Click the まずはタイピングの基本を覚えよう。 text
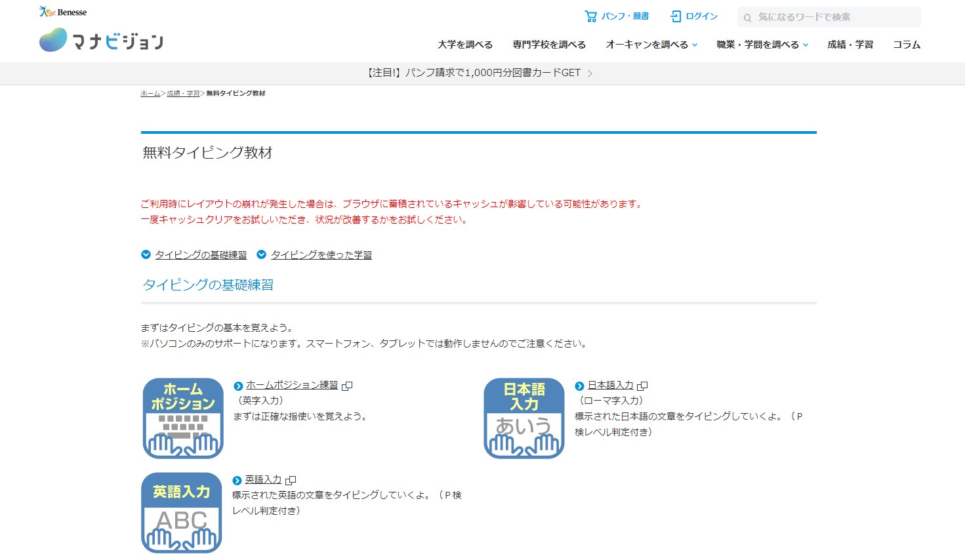The height and width of the screenshot is (560, 965). (x=218, y=327)
